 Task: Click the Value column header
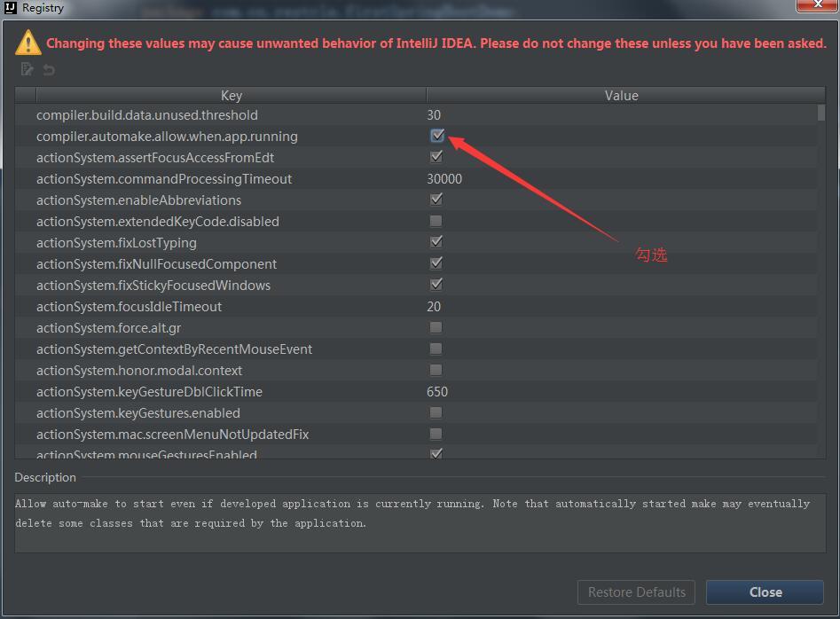coord(621,95)
